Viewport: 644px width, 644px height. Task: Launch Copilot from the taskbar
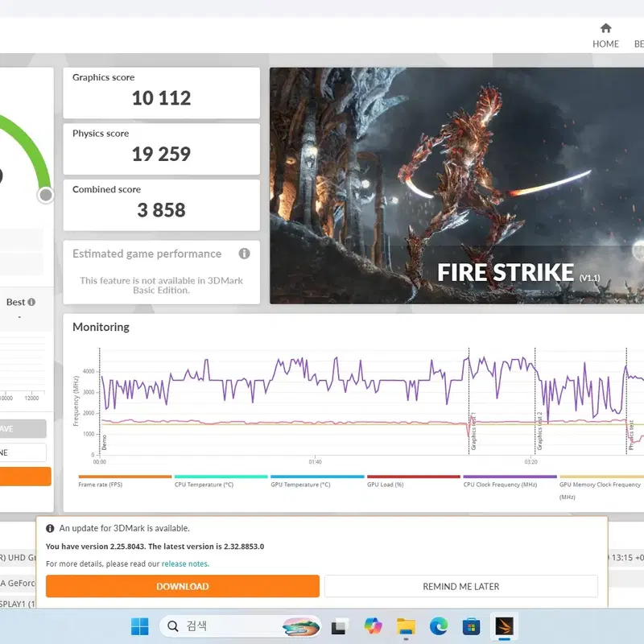coord(373,626)
